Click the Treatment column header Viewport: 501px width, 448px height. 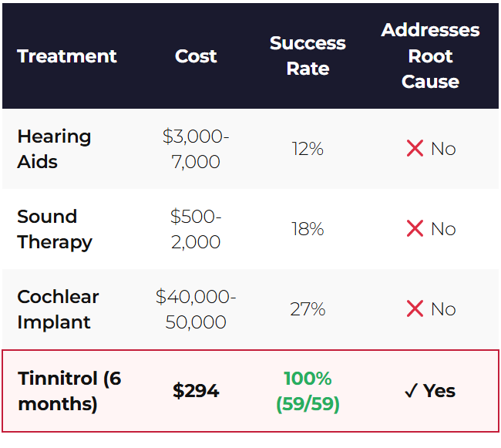tap(67, 56)
